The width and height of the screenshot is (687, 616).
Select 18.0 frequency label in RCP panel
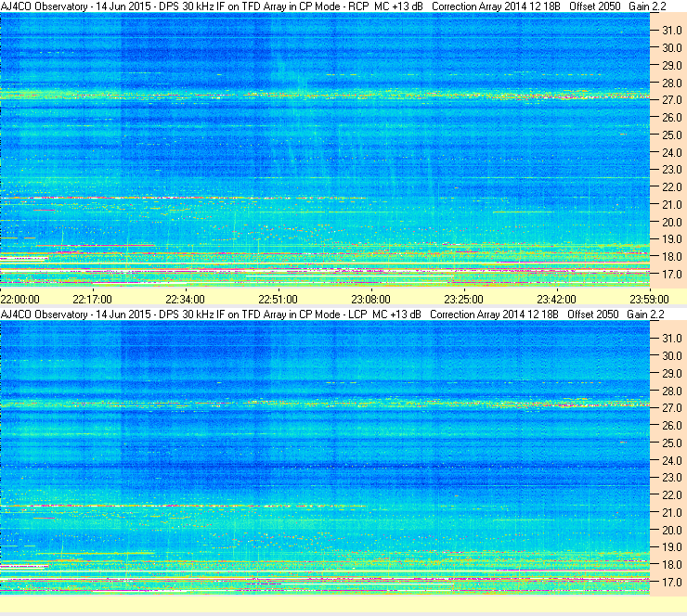pos(671,257)
